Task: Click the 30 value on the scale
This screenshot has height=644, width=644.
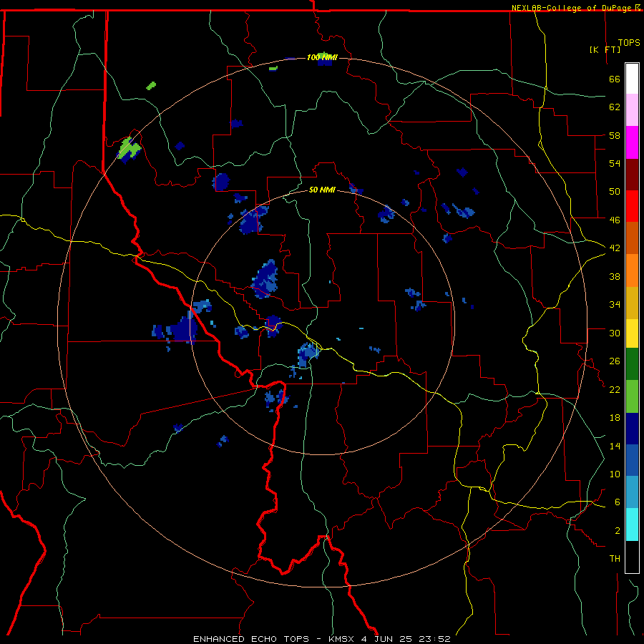Action: coord(615,333)
